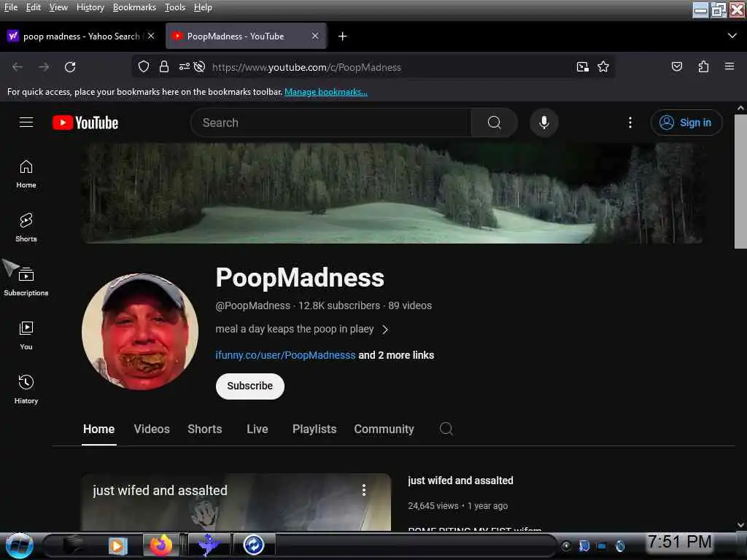The width and height of the screenshot is (747, 560).
Task: Reload the current page
Action: (x=70, y=67)
